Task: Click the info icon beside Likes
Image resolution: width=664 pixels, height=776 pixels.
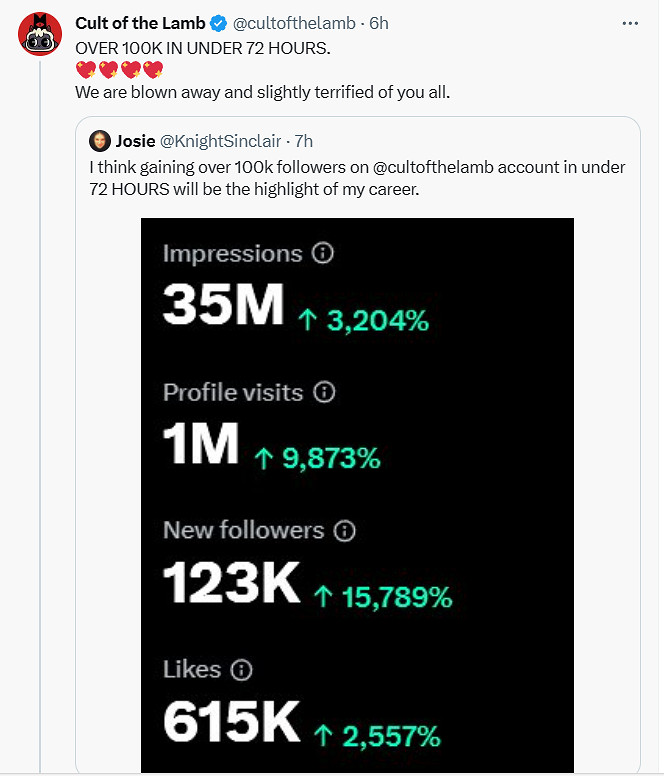Action: pos(242,670)
